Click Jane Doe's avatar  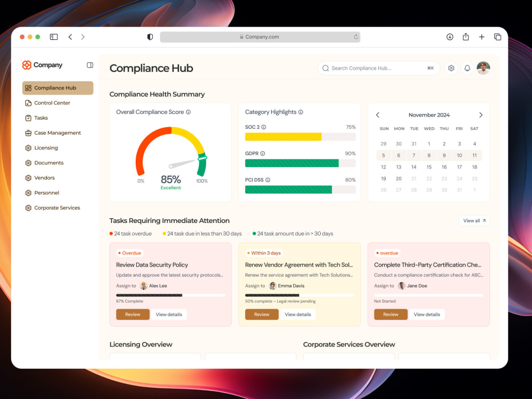point(402,286)
